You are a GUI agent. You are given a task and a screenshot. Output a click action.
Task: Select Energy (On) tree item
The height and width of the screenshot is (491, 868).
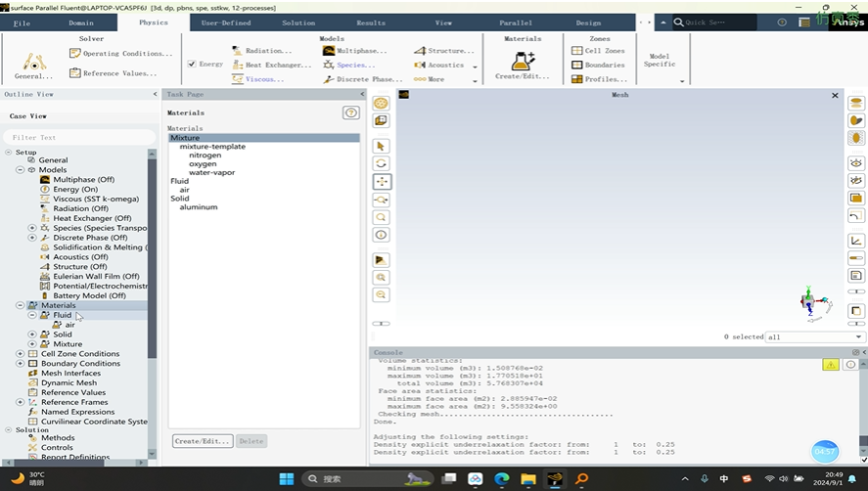pyautogui.click(x=74, y=190)
